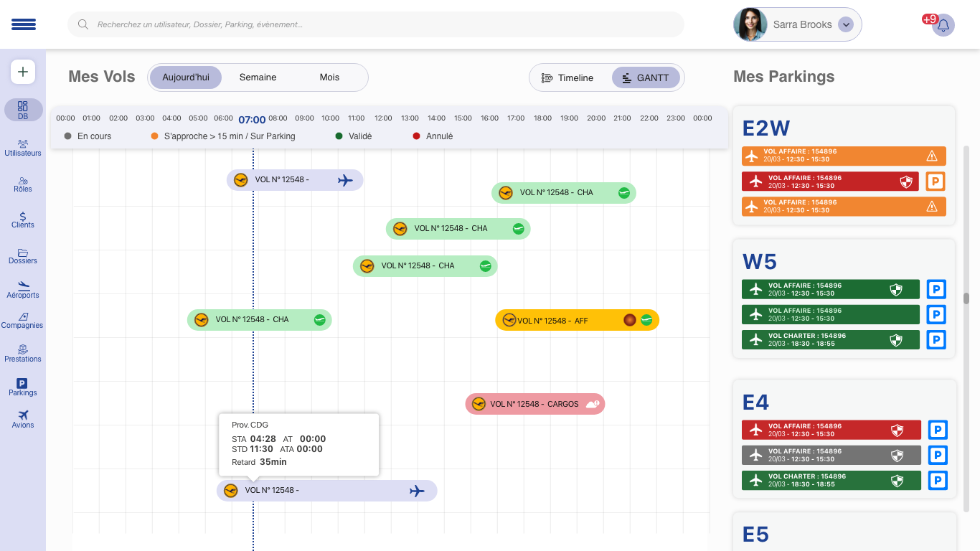The width and height of the screenshot is (980, 551).
Task: Click the red Annulé legend dot
Action: click(x=416, y=136)
